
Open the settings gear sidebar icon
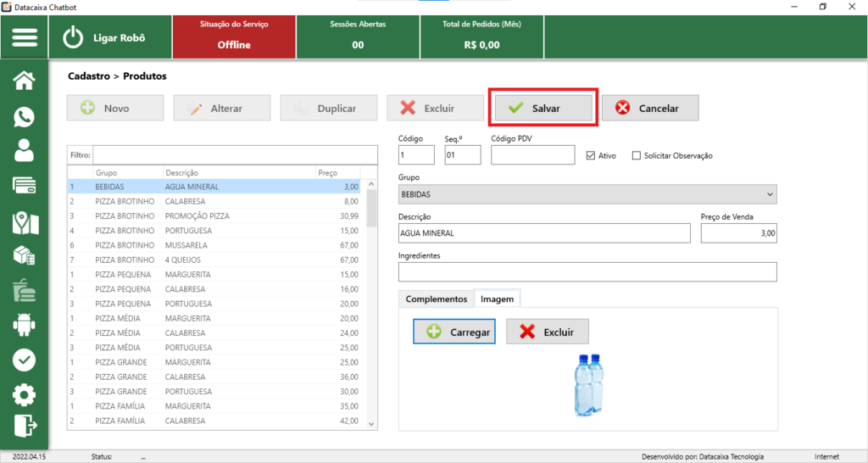pos(25,394)
